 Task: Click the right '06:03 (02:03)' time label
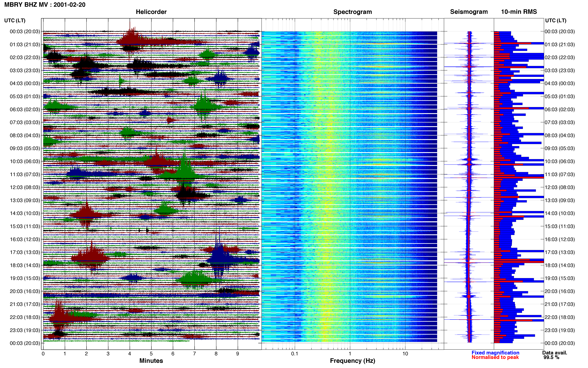point(560,110)
